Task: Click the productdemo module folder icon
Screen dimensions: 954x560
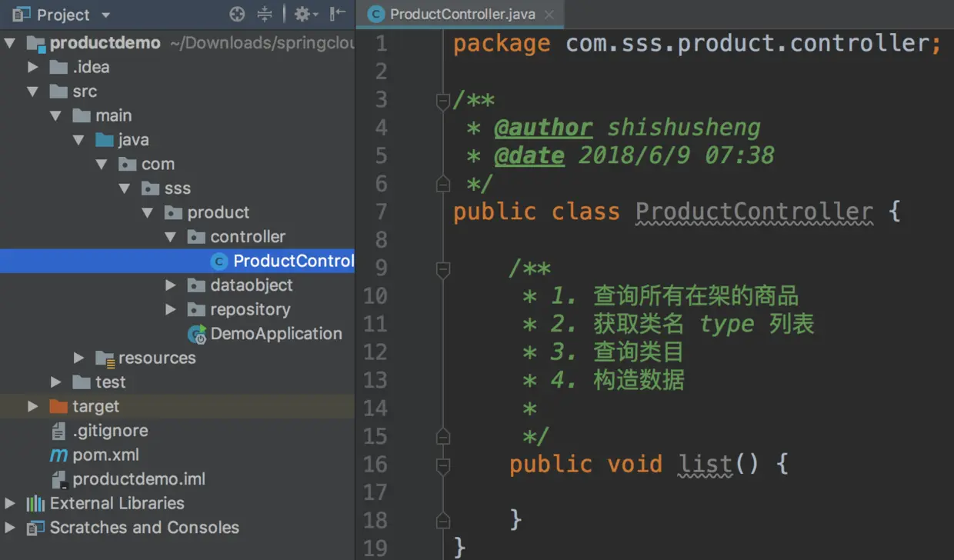Action: click(x=35, y=43)
